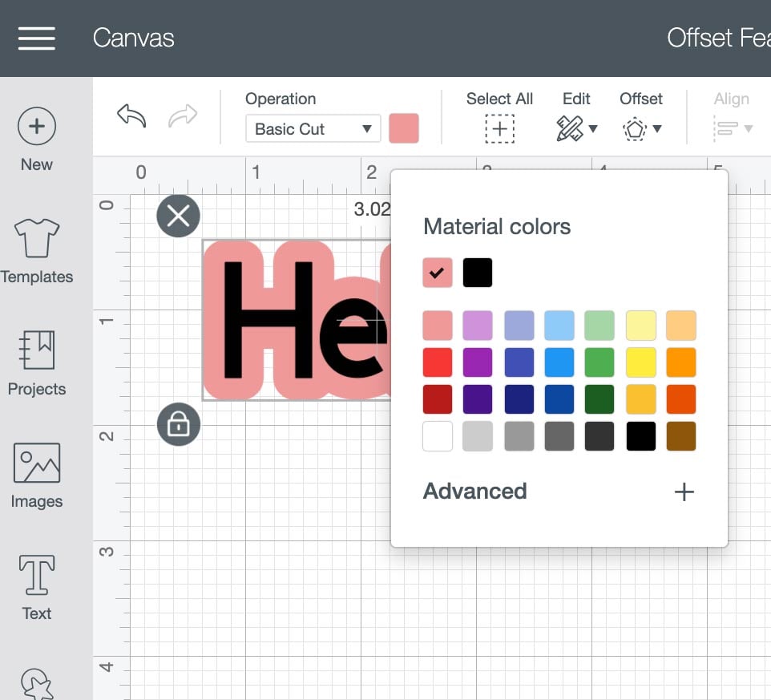Select the black swatch under Material colors
771x700 pixels.
pyautogui.click(x=478, y=273)
